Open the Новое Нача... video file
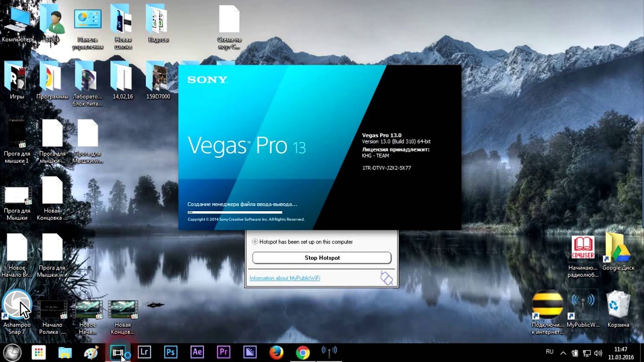The width and height of the screenshot is (644, 362). pos(88,317)
